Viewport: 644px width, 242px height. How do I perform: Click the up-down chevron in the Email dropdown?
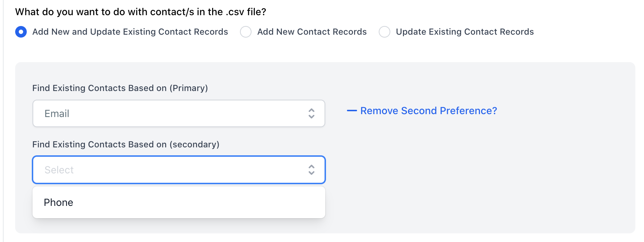[311, 113]
